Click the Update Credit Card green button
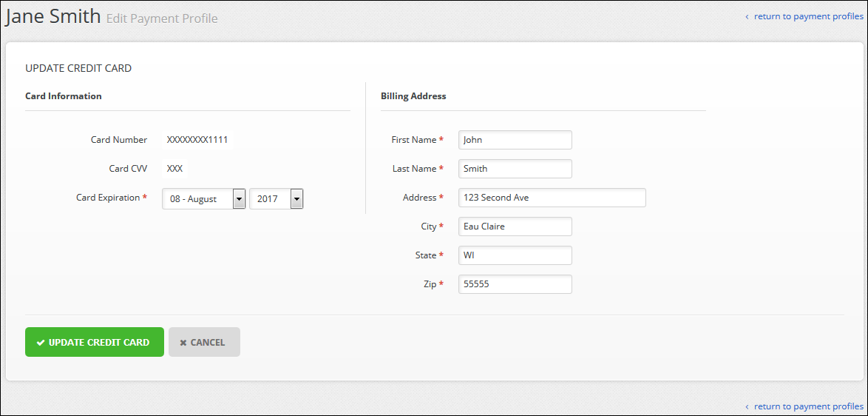This screenshot has height=416, width=868. pyautogui.click(x=95, y=342)
